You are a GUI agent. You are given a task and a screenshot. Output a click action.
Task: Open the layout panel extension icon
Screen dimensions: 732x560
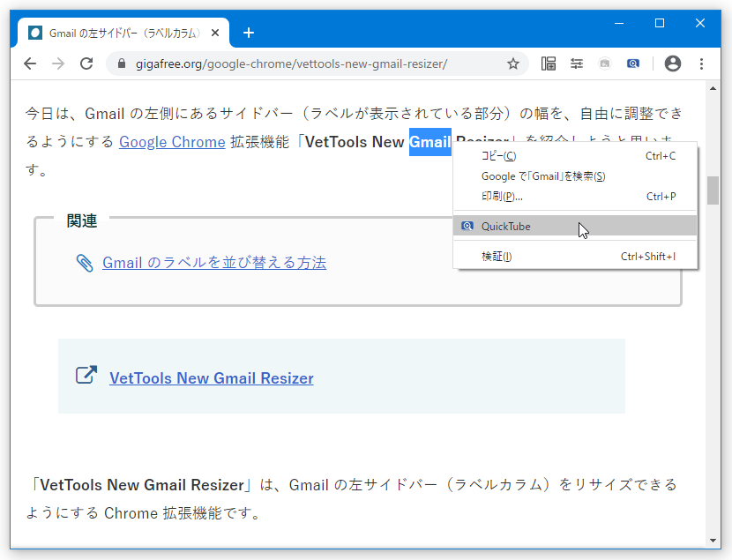tap(549, 63)
